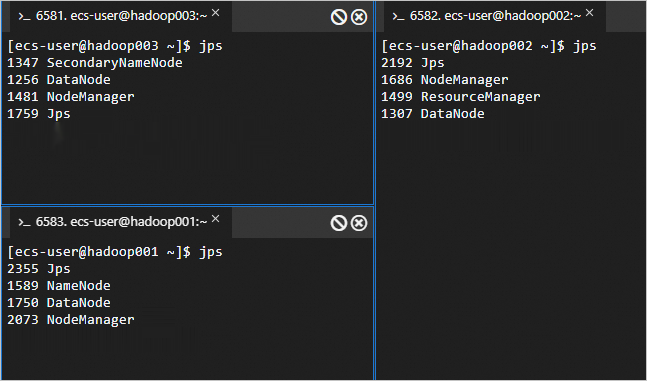Click the terminal prompt icon on the hadoop002 tab
This screenshot has height=381, width=647.
398,17
